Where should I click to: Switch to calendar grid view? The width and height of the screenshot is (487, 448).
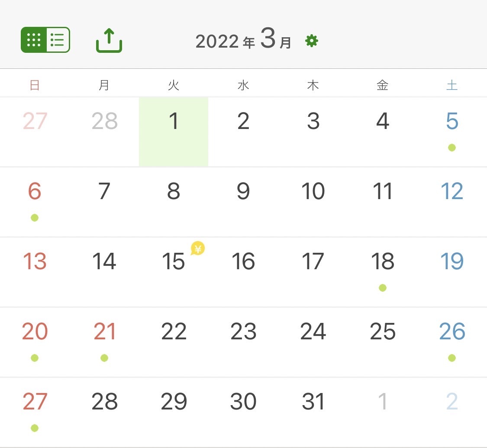[34, 40]
